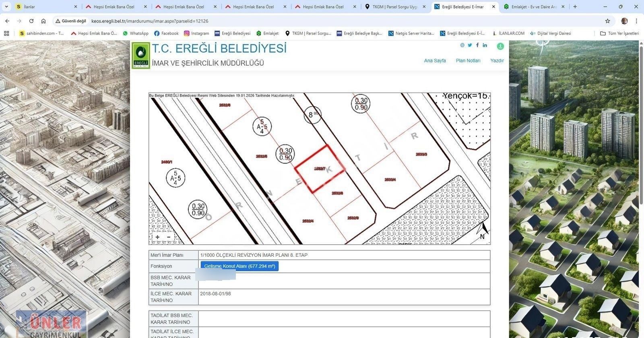
Task: Switch to the Emlakjet tab
Action: [533, 7]
